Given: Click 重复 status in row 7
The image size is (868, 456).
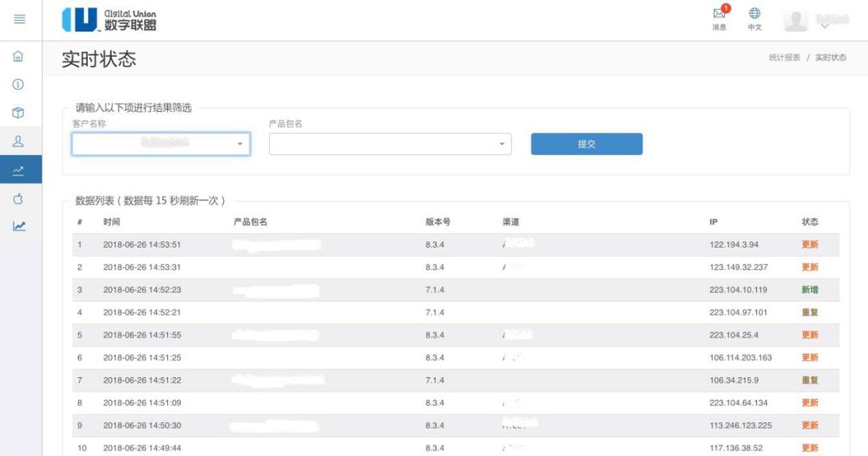Looking at the screenshot, I should tap(810, 380).
